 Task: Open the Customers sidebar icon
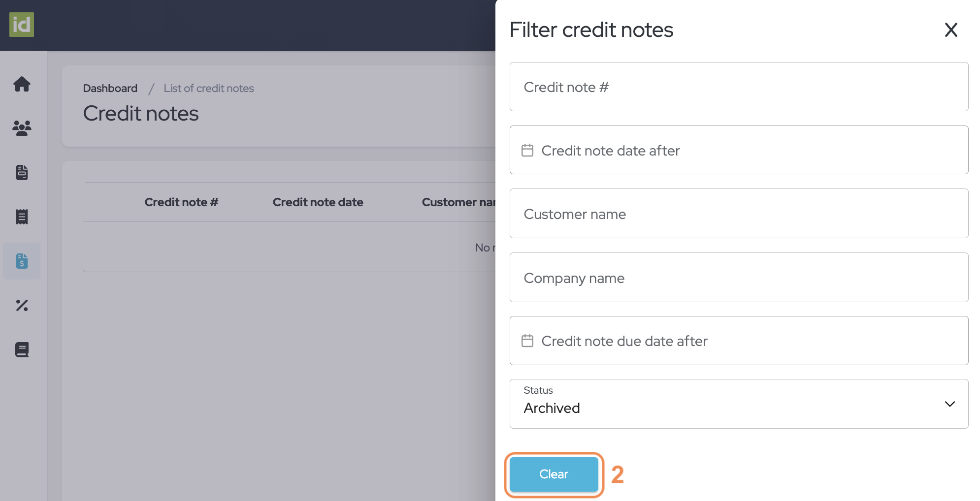point(22,128)
